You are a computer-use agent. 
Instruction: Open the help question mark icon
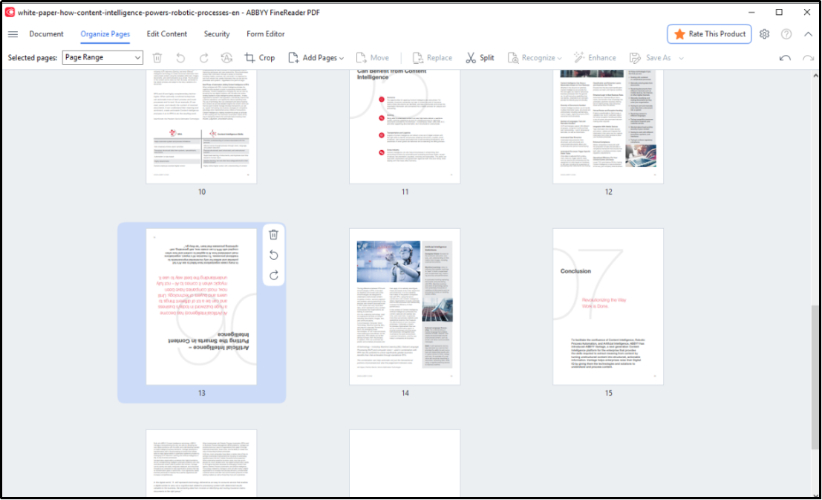click(x=787, y=34)
